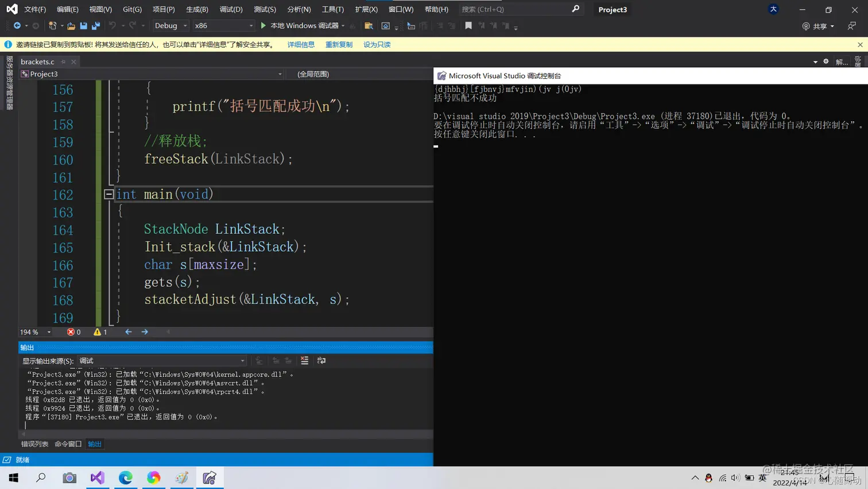Open the 详细信息 link in the info bar
The height and width of the screenshot is (489, 868).
tap(301, 45)
